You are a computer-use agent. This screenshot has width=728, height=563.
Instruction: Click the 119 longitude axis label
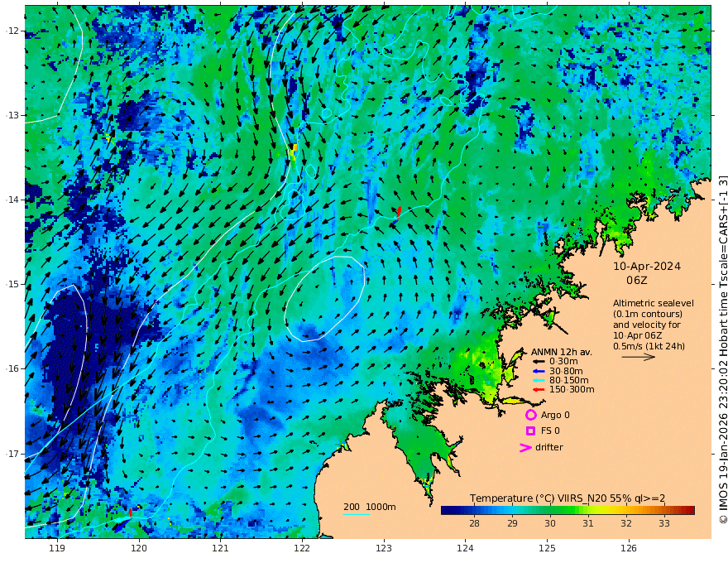point(57,548)
